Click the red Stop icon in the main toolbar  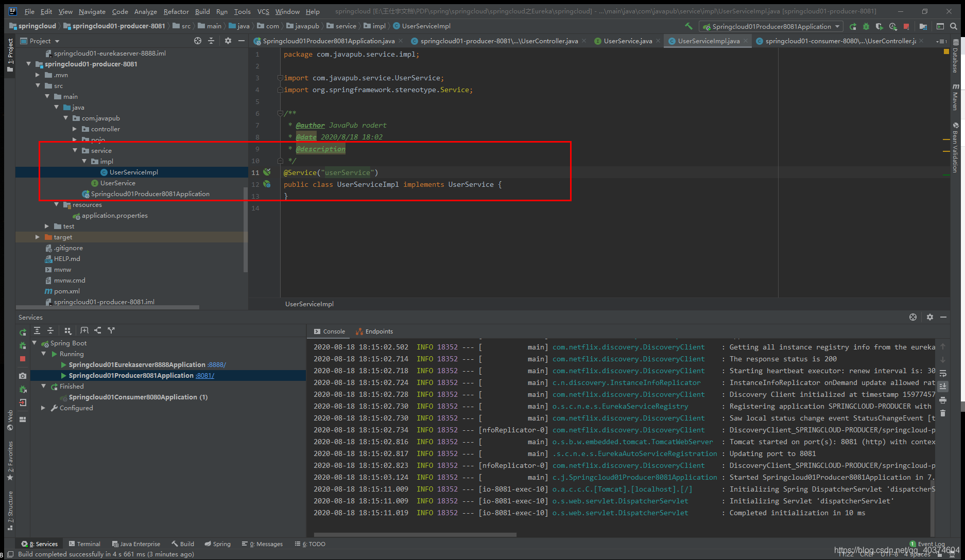coord(906,26)
